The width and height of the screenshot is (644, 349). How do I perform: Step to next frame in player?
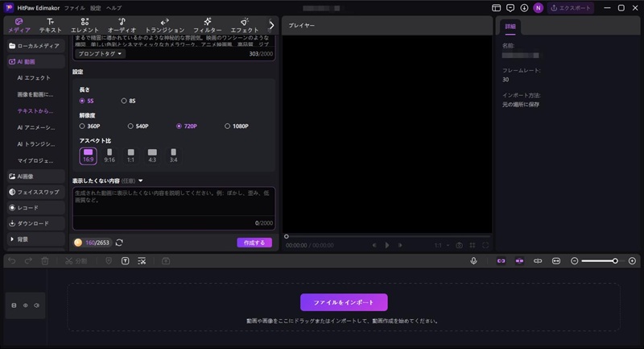pos(400,245)
